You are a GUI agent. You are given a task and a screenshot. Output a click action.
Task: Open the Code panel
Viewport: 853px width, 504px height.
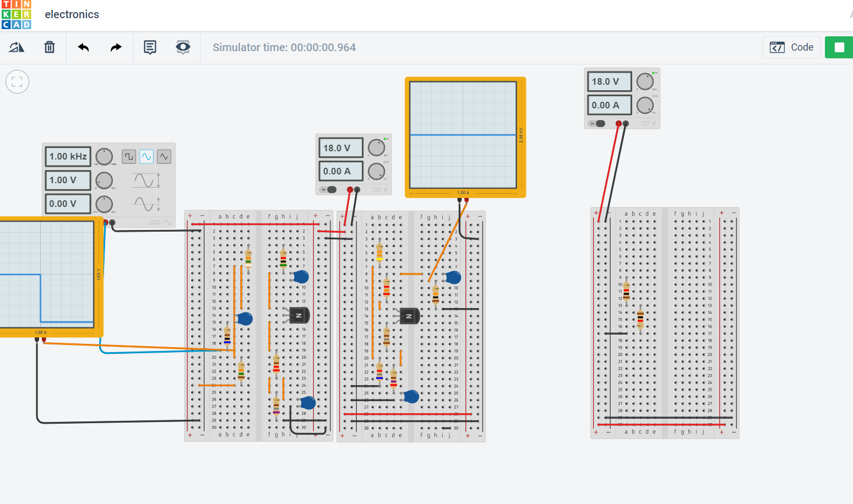point(791,47)
